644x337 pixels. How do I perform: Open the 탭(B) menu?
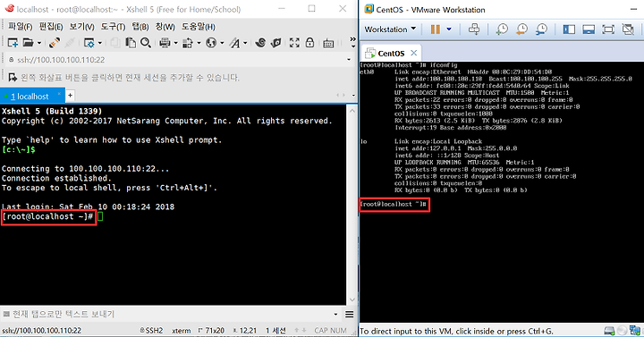click(x=140, y=27)
